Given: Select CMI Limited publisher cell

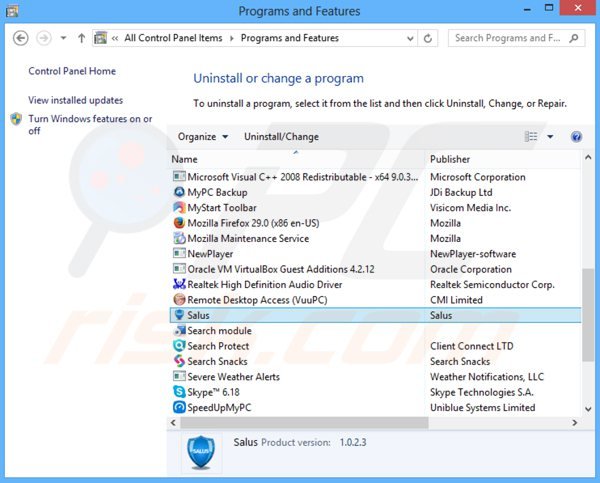Looking at the screenshot, I should (x=456, y=300).
